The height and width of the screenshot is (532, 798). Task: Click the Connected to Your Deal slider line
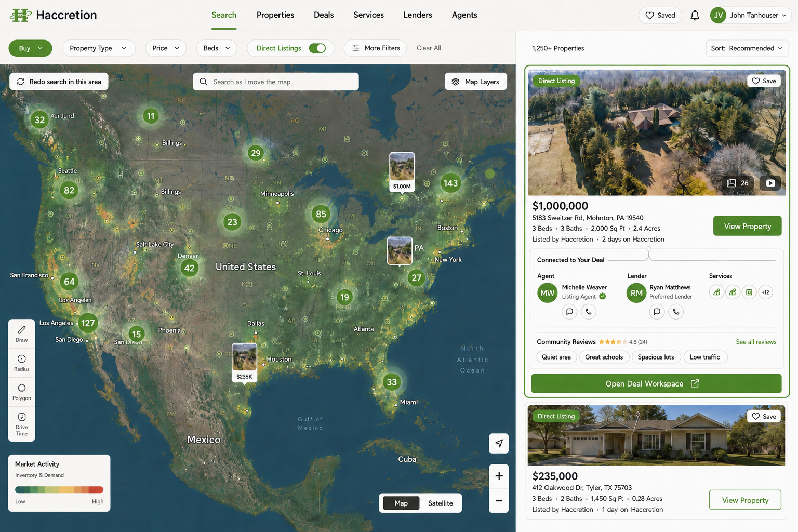coord(692,259)
